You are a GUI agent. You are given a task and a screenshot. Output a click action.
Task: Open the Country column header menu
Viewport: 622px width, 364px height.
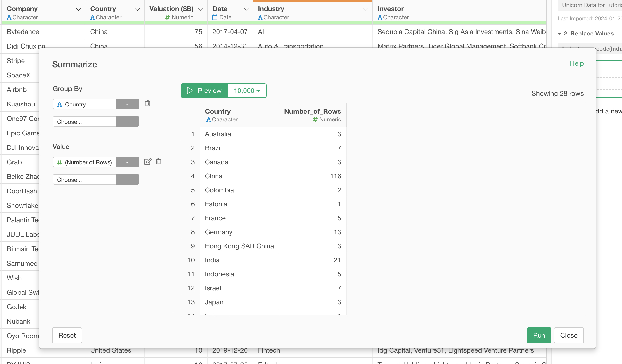(x=137, y=9)
